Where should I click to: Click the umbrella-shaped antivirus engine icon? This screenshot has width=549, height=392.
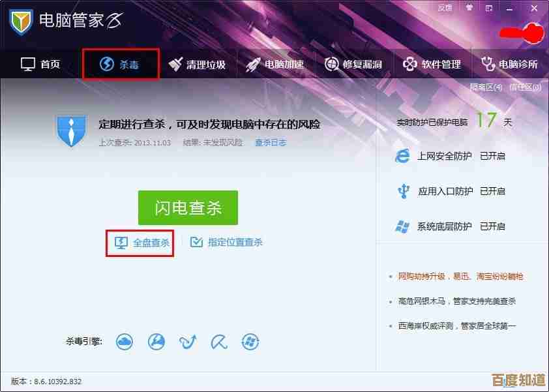tap(218, 341)
